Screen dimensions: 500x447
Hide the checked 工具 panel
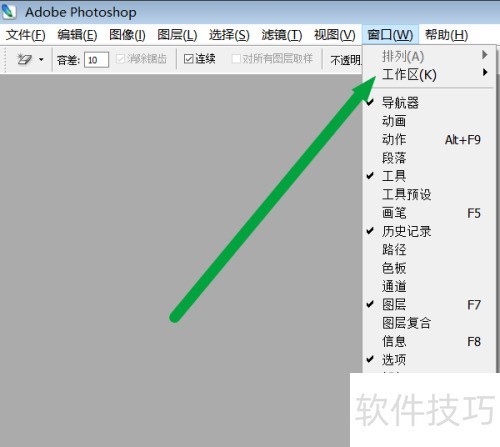(x=428, y=176)
